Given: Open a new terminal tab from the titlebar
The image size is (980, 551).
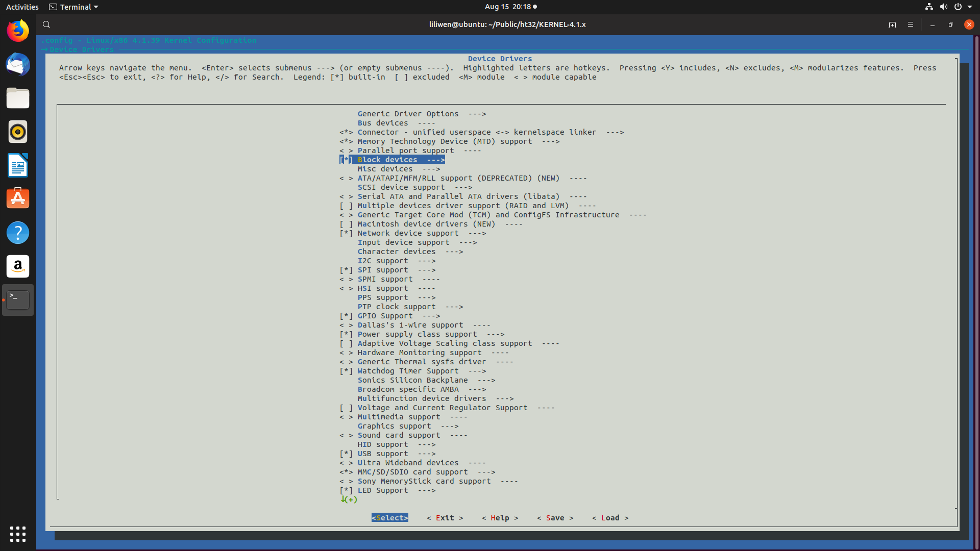Looking at the screenshot, I should [x=893, y=24].
